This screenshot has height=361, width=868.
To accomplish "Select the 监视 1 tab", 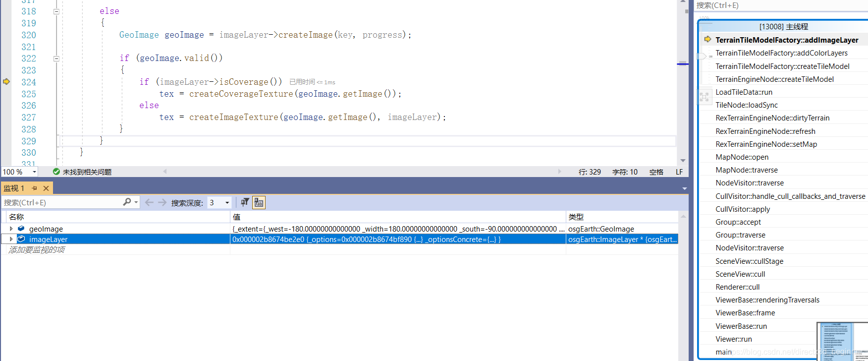I will (x=14, y=188).
